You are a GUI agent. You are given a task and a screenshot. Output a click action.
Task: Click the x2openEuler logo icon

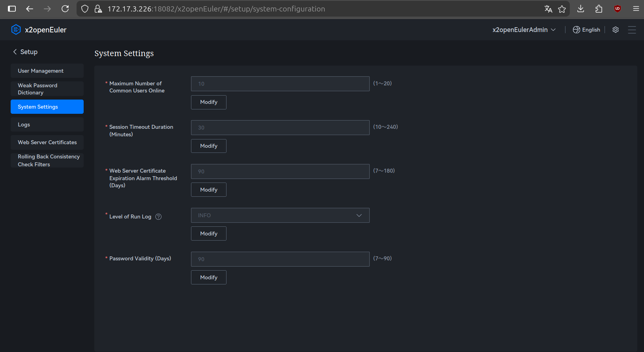[16, 30]
